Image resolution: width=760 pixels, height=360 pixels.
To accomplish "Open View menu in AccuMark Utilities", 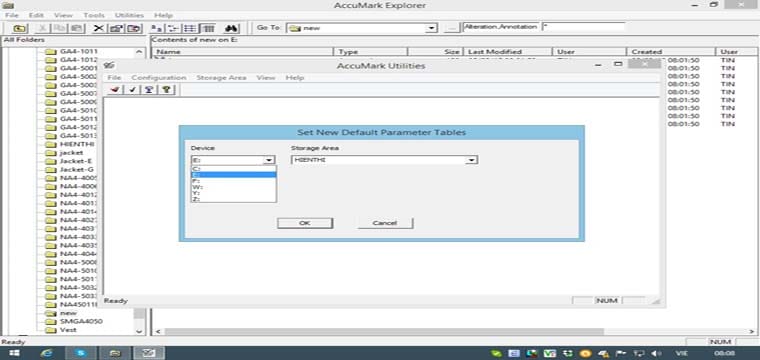I will click(x=266, y=78).
